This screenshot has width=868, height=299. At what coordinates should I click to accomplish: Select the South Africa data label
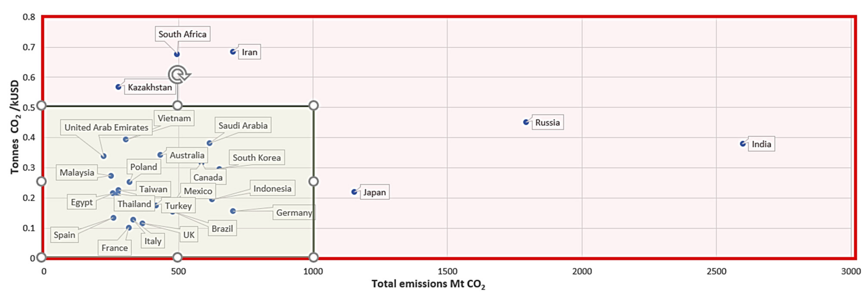(x=182, y=34)
